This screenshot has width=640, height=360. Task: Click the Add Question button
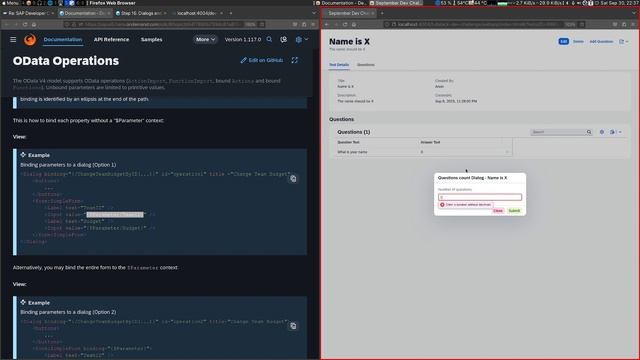pyautogui.click(x=601, y=42)
